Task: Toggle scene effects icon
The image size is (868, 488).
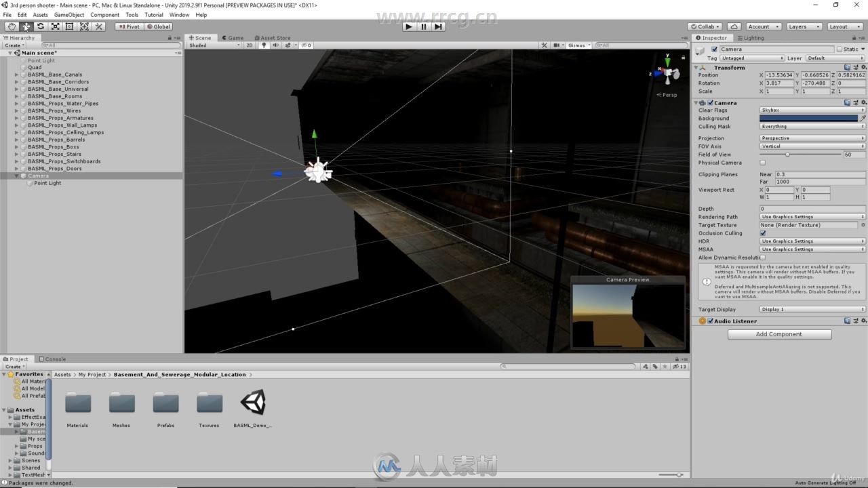Action: (x=289, y=45)
